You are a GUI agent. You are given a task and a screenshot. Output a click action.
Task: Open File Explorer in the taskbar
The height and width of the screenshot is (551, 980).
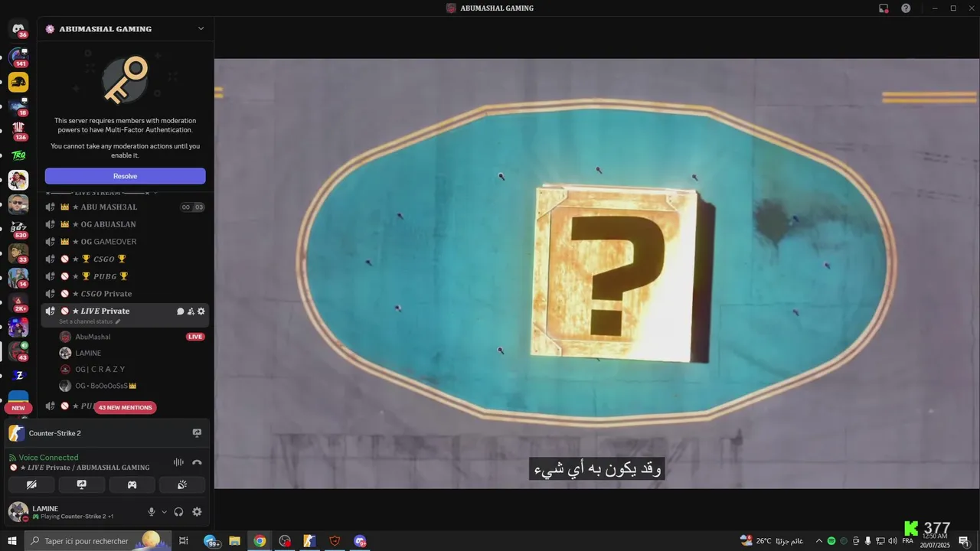235,541
